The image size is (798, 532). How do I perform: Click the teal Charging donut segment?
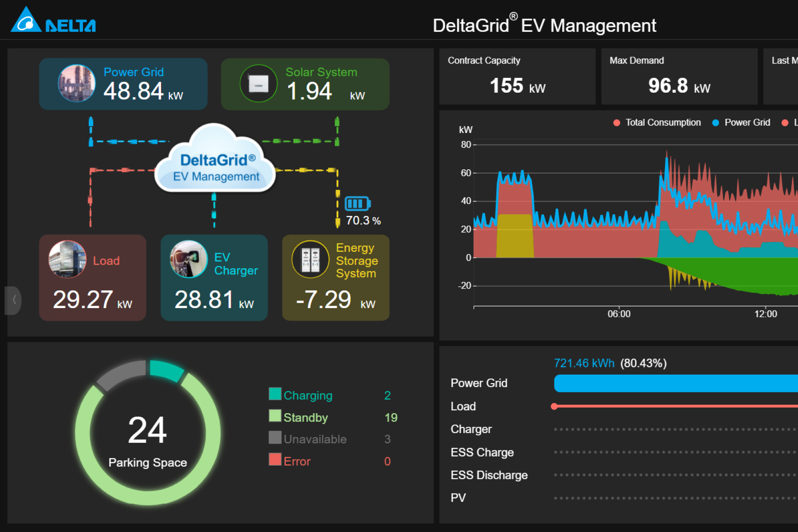tap(166, 370)
